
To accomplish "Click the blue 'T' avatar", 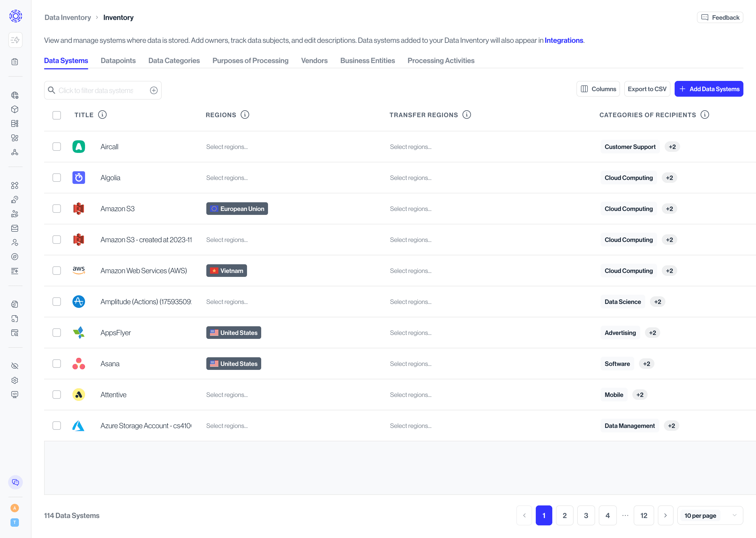I will 15,523.
